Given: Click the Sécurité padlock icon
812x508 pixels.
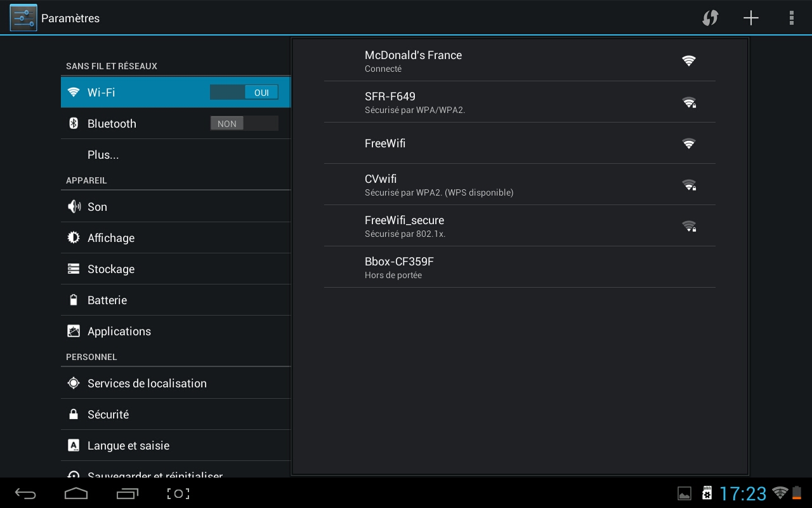Looking at the screenshot, I should pos(74,414).
